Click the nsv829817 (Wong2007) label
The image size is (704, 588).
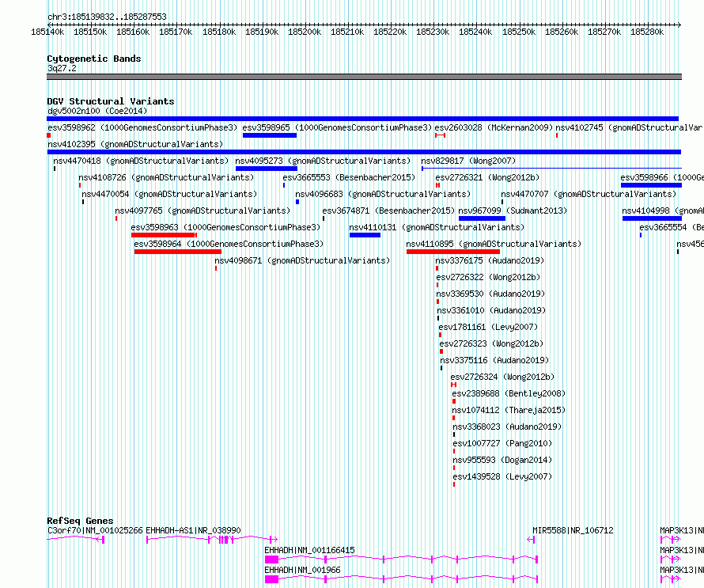(468, 161)
